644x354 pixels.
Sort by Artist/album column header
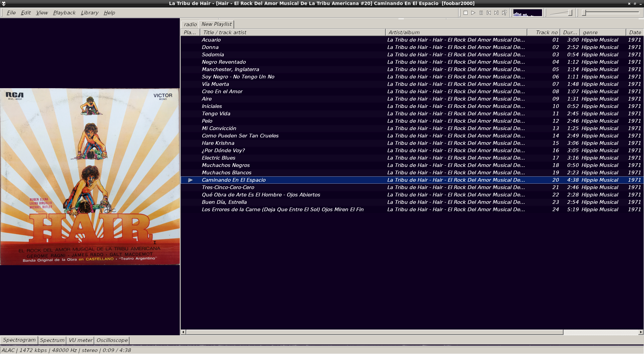[456, 33]
